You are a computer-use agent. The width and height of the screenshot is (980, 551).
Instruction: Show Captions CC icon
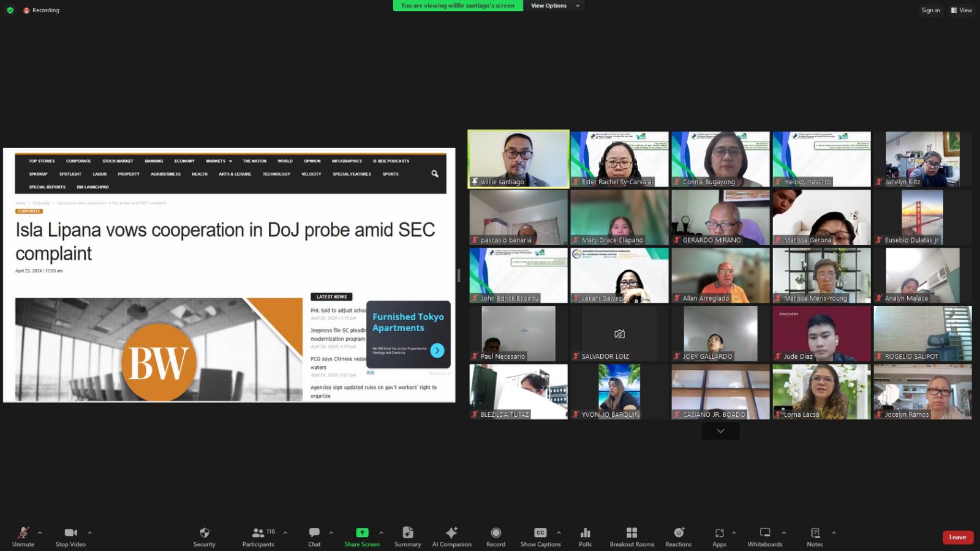tap(540, 533)
